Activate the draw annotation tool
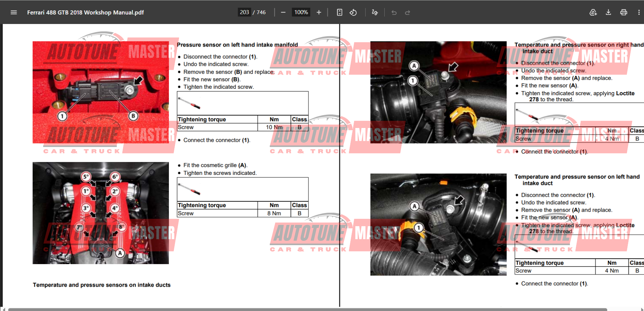Viewport: 644px width, 311px height. [x=375, y=12]
